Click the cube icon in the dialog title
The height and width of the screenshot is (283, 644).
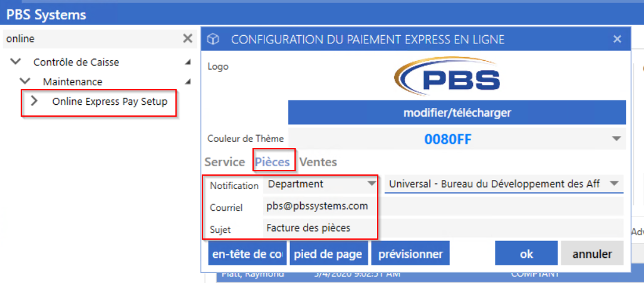click(213, 40)
